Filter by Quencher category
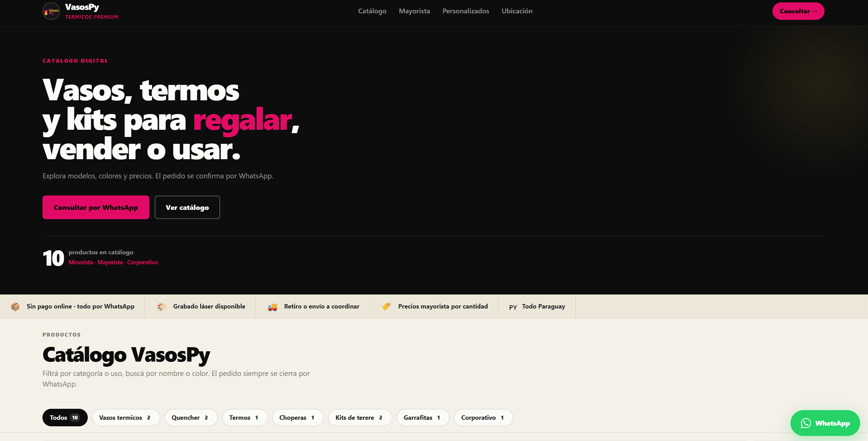 (191, 418)
